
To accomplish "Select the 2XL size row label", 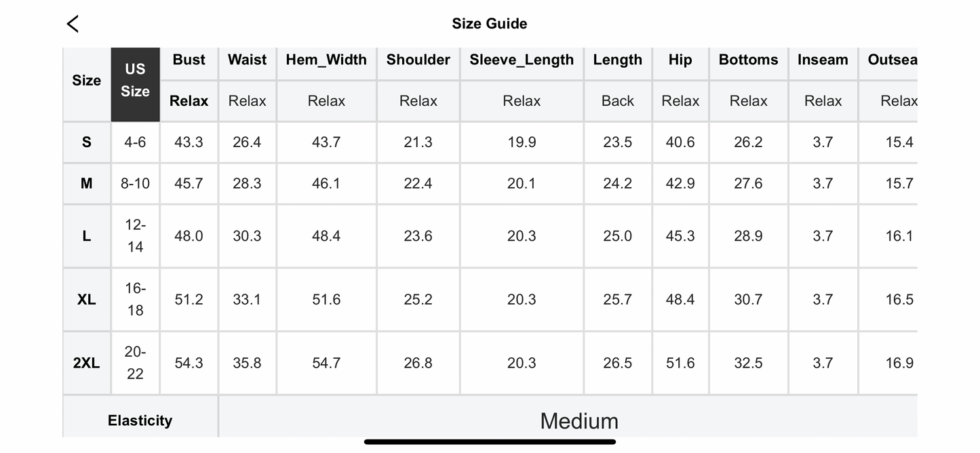I will (x=87, y=363).
